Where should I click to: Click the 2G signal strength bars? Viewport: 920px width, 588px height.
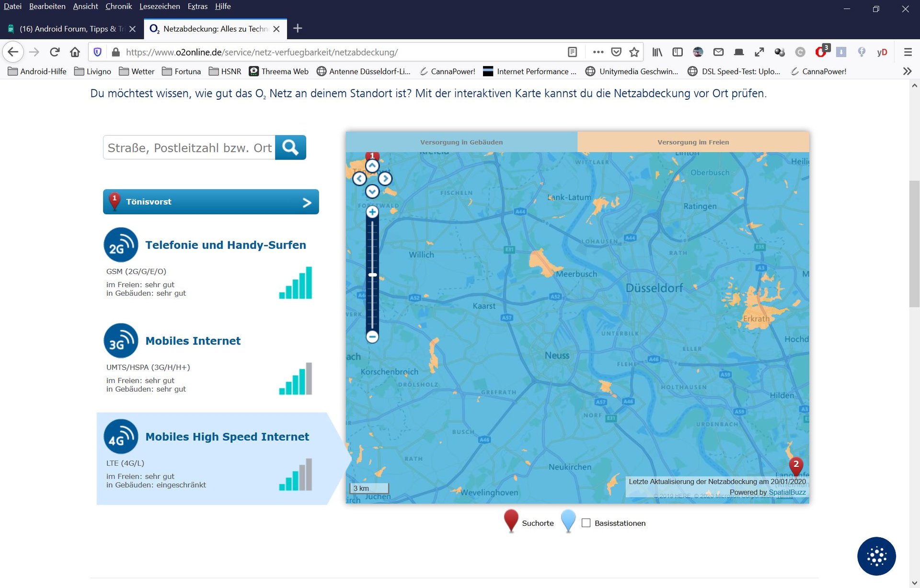296,283
